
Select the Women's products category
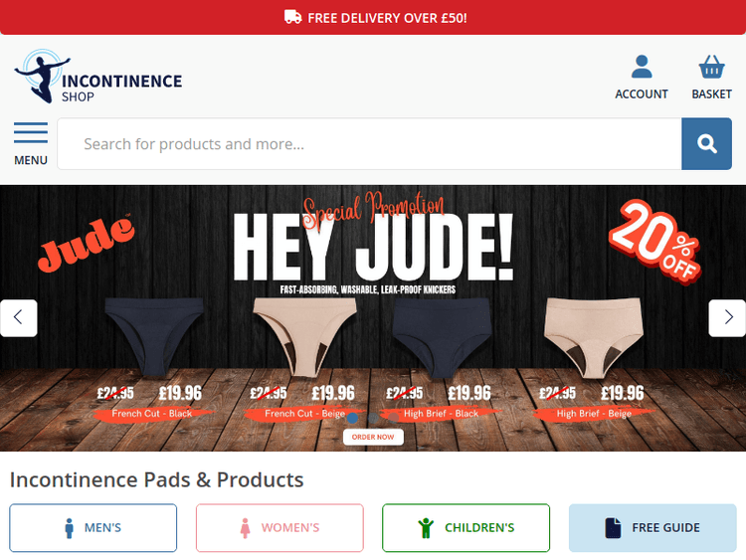coord(280,527)
